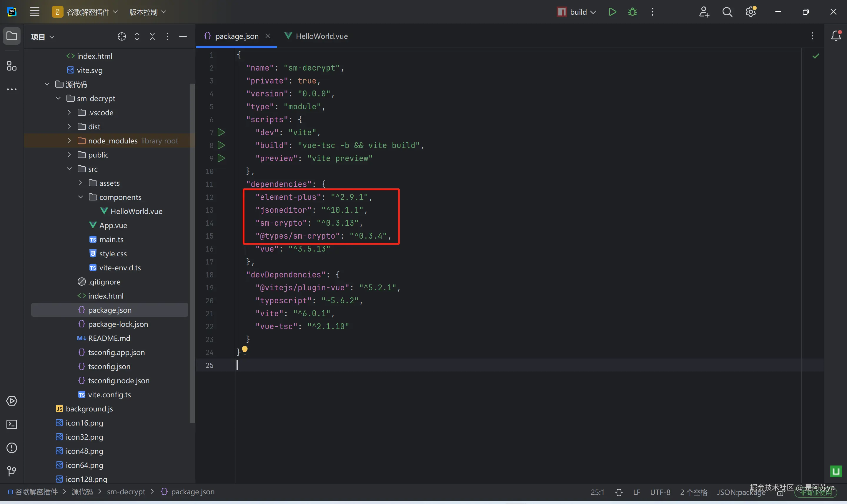Click the Notifications bell icon
847x504 pixels.
point(836,36)
